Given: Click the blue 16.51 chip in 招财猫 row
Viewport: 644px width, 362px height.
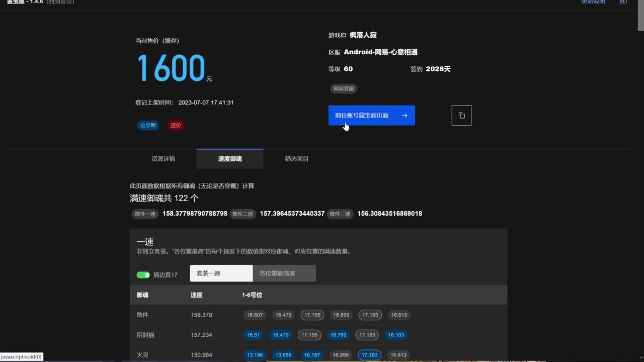Looking at the screenshot, I should pos(254,335).
